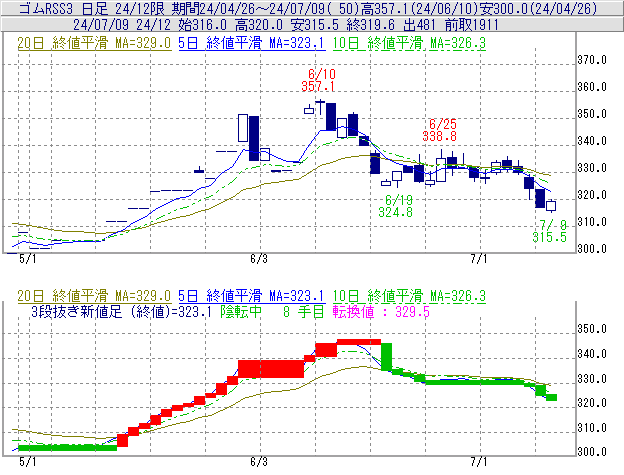The height and width of the screenshot is (475, 624).
Task: Click the 320.0 axis label in lower chart
Action: coord(592,403)
